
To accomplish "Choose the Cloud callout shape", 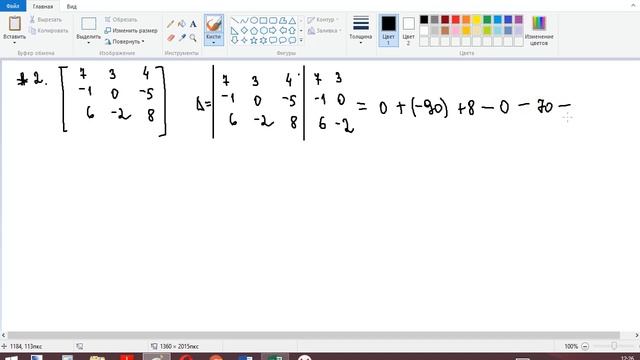I will pyautogui.click(x=292, y=40).
